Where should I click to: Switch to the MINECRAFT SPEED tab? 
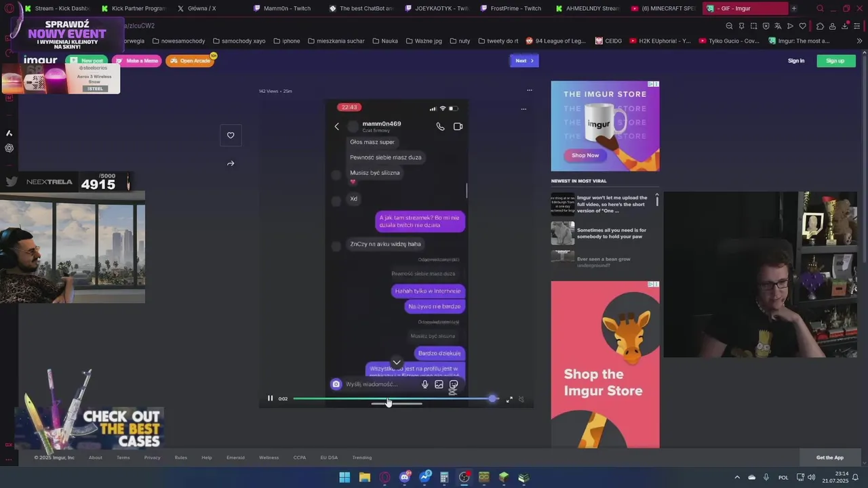(665, 9)
